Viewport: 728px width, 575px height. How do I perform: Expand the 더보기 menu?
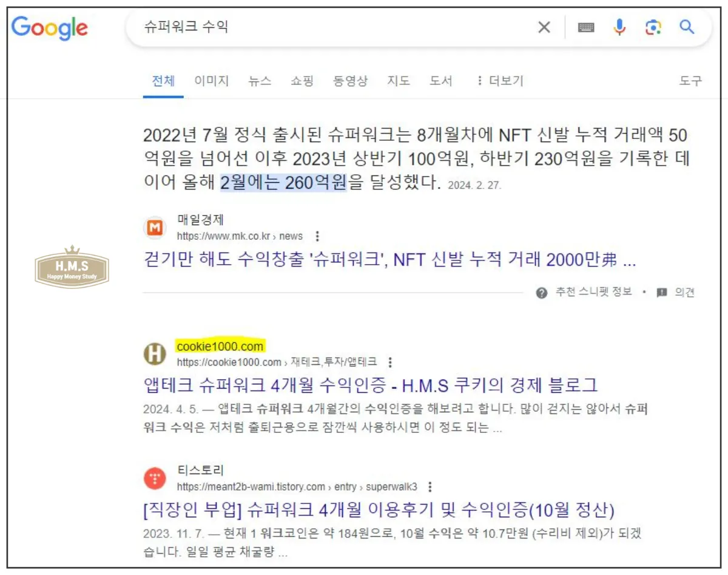(x=500, y=81)
